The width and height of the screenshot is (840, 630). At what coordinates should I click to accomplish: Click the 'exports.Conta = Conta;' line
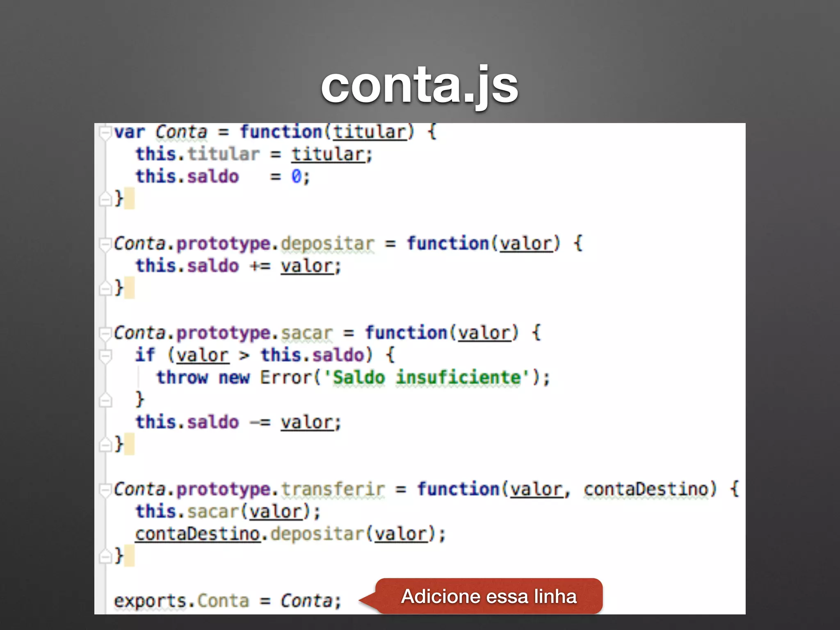pos(228,601)
